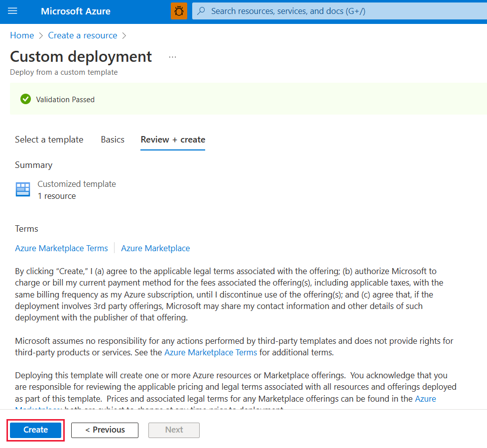Open the portal hamburger navigation menu
The height and width of the screenshot is (448, 487).
point(12,11)
